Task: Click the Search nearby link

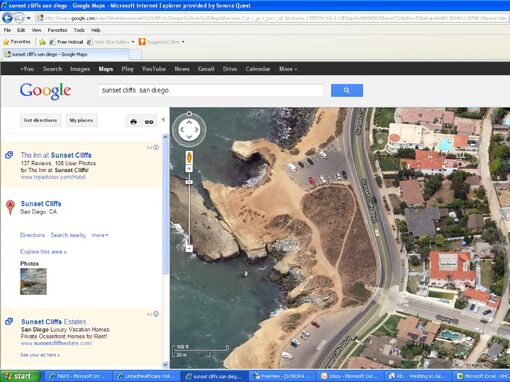Action: tap(68, 235)
